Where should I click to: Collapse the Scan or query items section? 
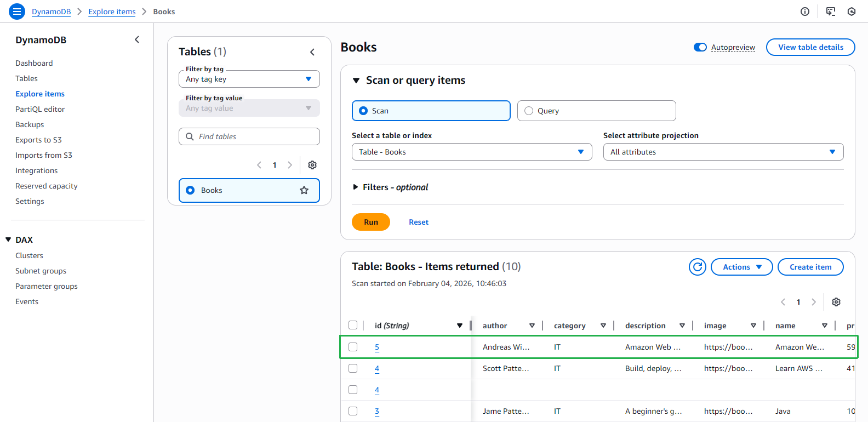(356, 81)
